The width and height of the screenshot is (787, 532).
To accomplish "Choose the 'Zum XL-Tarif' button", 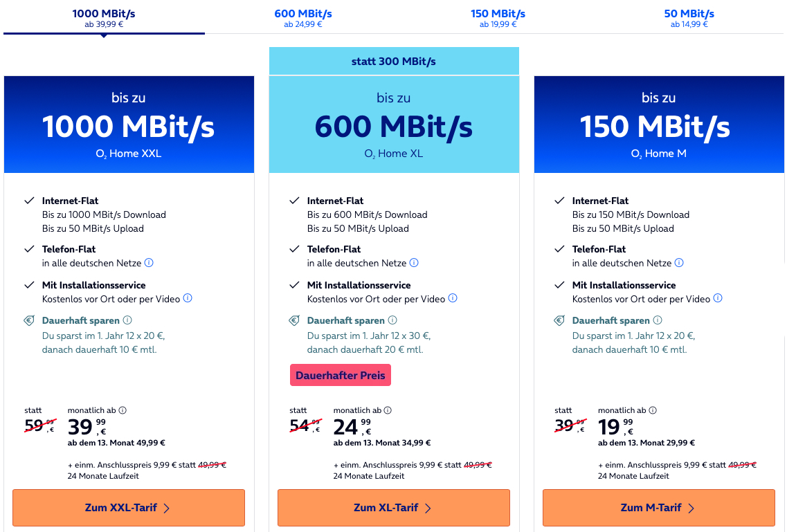I will click(394, 508).
